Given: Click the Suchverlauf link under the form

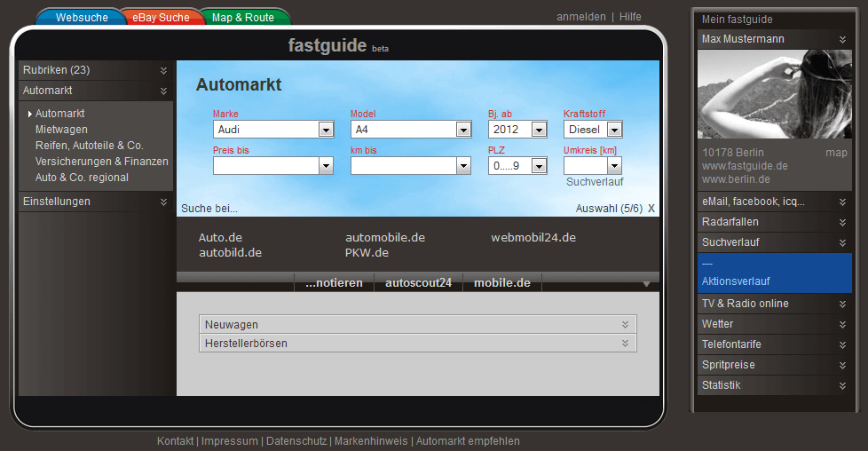Looking at the screenshot, I should [x=595, y=182].
